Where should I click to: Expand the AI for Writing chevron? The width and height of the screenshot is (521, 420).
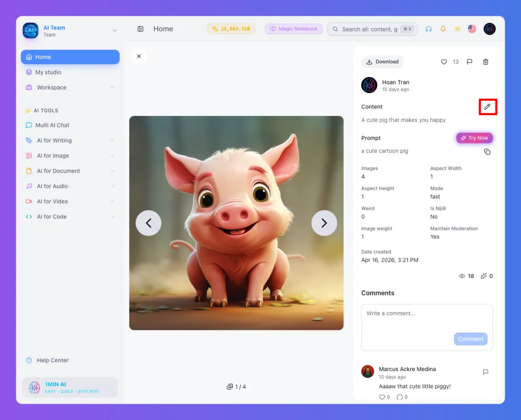(113, 141)
